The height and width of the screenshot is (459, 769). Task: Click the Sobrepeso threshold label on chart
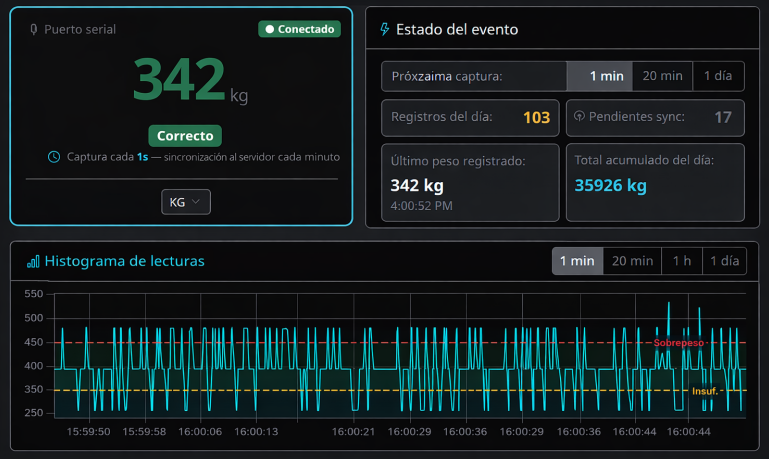[679, 343]
